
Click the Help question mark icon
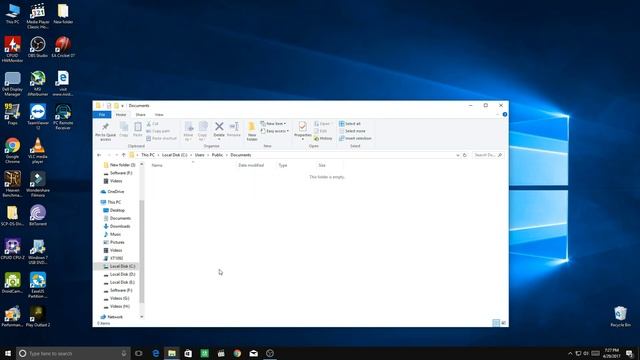click(505, 115)
